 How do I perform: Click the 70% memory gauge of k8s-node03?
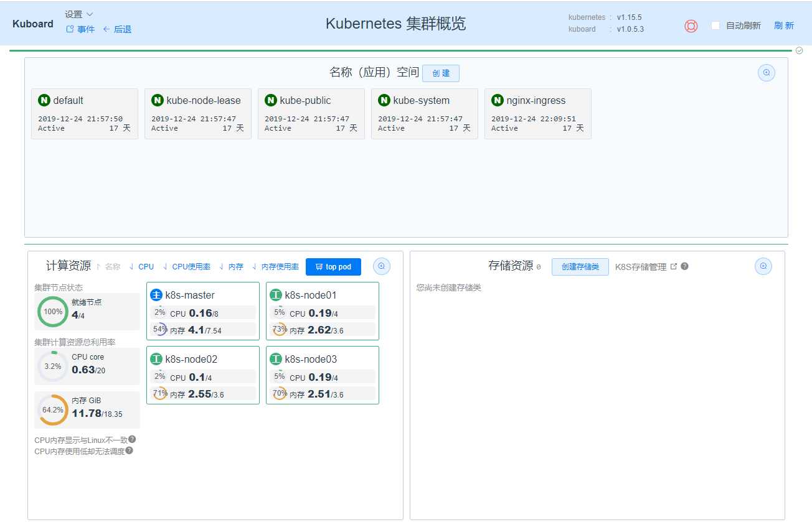(x=280, y=393)
